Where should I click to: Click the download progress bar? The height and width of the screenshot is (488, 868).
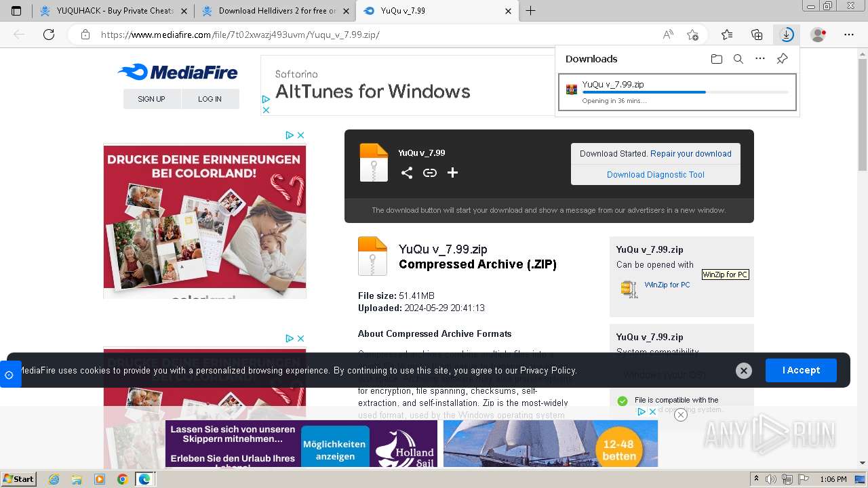(x=685, y=92)
